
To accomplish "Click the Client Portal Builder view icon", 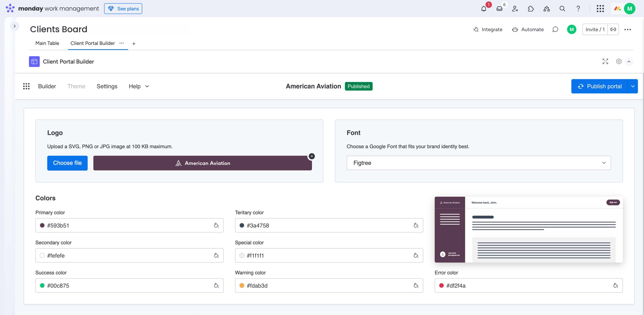I will coord(34,61).
